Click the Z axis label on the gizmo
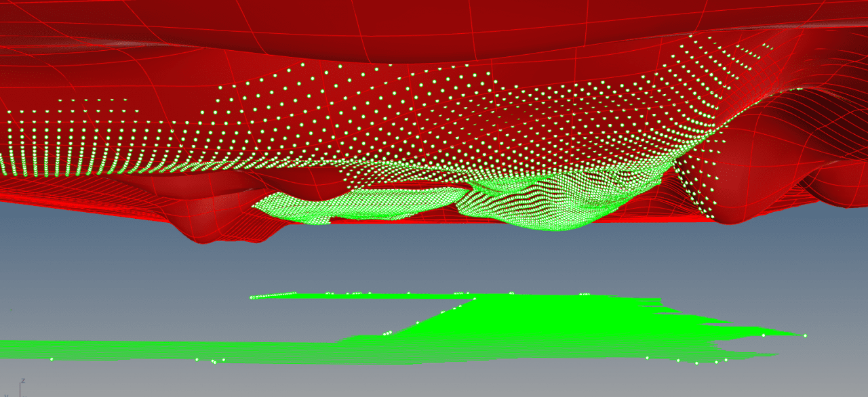Screen dimensions: 868x397 click(x=23, y=381)
